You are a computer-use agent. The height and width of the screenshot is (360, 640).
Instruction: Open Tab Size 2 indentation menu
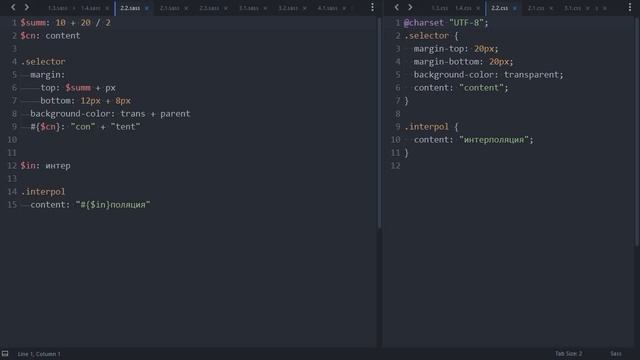coord(568,353)
